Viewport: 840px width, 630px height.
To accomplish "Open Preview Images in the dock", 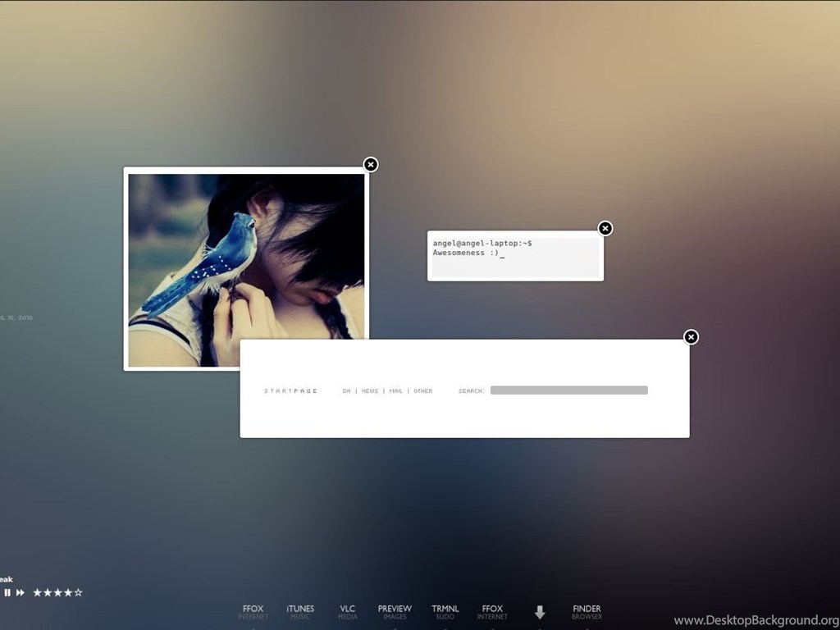I will click(x=395, y=612).
